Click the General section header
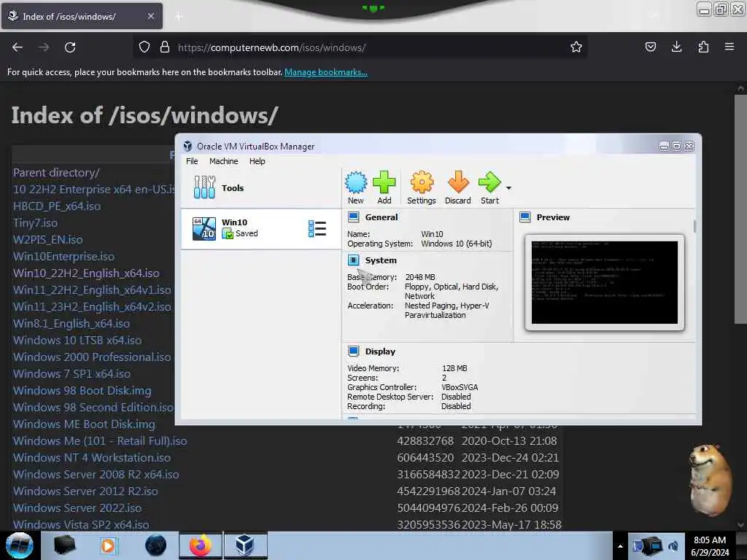Screen dimensions: 747x560 point(381,217)
